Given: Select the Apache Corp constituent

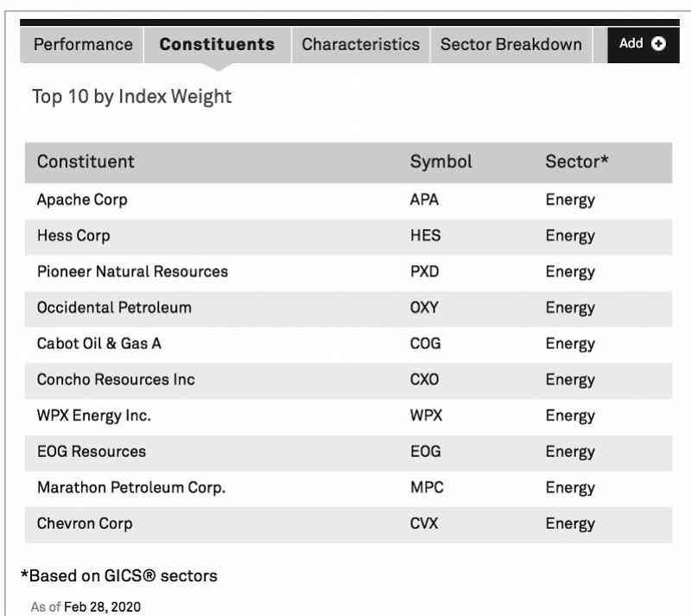Looking at the screenshot, I should 82,200.
